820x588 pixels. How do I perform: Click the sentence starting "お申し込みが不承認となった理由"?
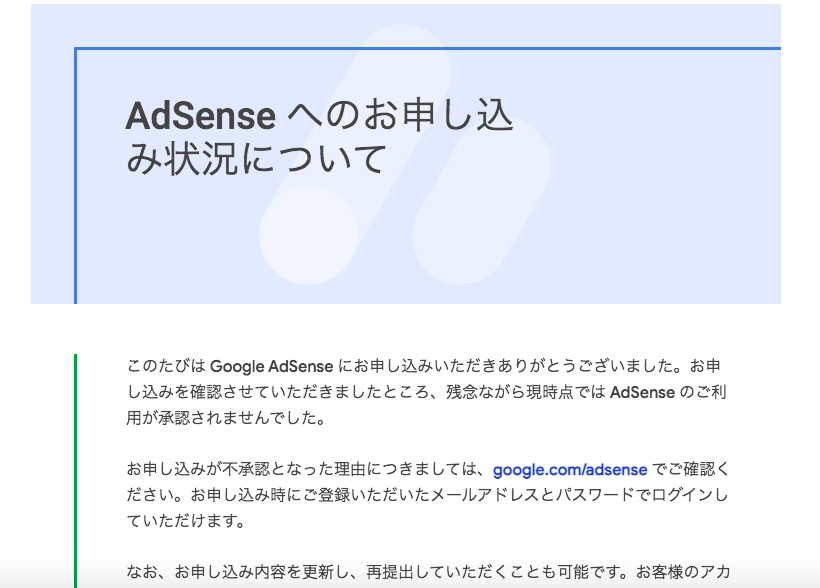pos(427,482)
